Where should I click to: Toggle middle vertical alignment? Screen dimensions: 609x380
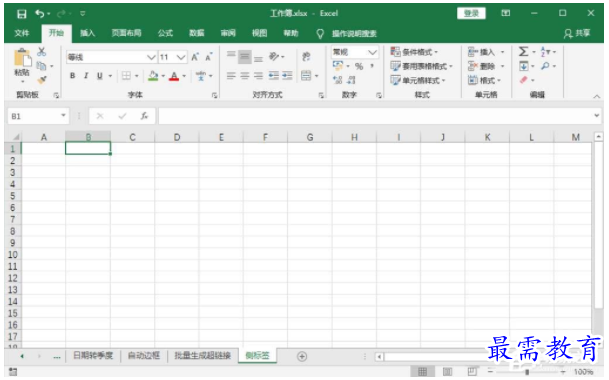coord(245,57)
